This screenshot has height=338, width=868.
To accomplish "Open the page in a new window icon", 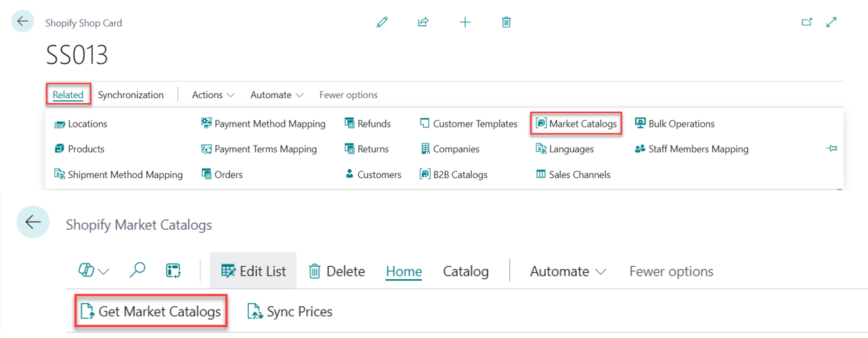I will point(806,22).
